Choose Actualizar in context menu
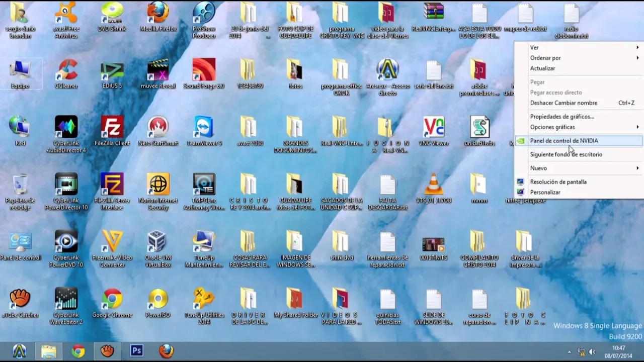 (x=579, y=68)
